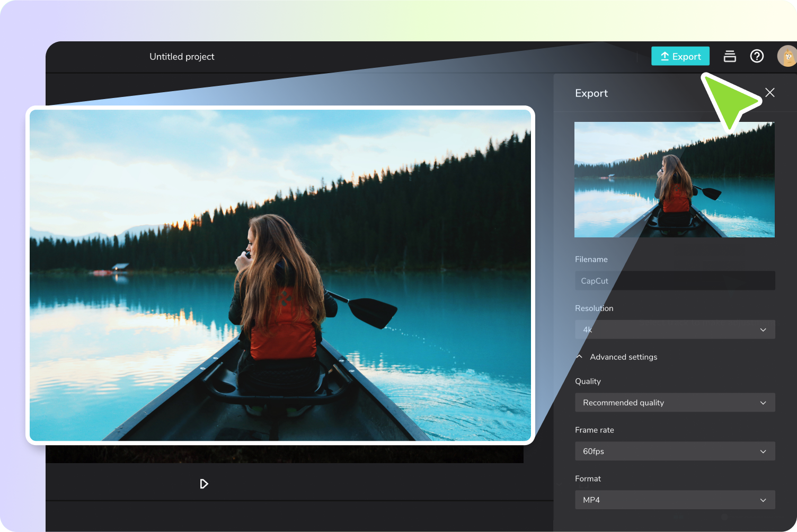Click the Export panel heading text
Viewport: 797px width, 532px height.
pos(591,93)
